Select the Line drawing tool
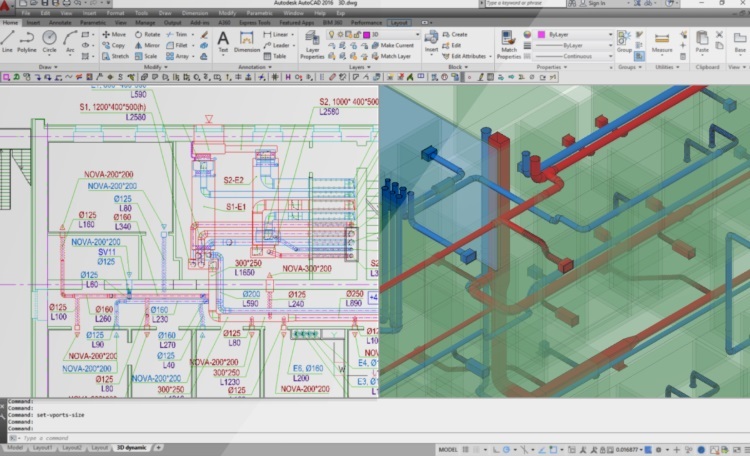 tap(8, 40)
